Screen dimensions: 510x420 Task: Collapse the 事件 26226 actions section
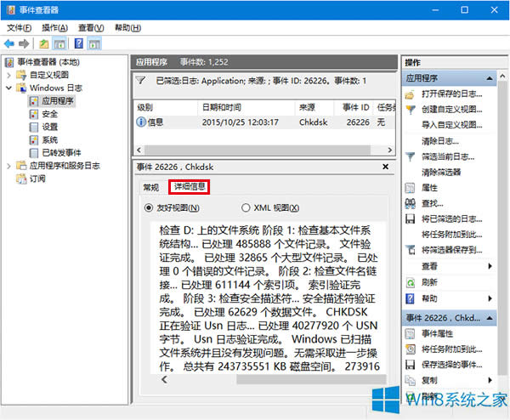[x=490, y=318]
